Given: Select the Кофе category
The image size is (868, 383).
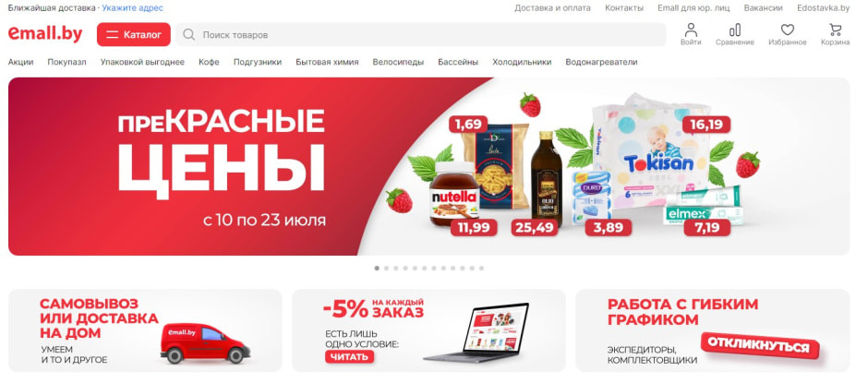Looking at the screenshot, I should [x=209, y=62].
